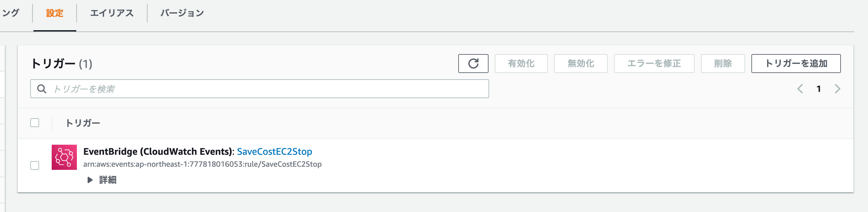Click the 無効化 button
The image size is (868, 212).
point(581,63)
